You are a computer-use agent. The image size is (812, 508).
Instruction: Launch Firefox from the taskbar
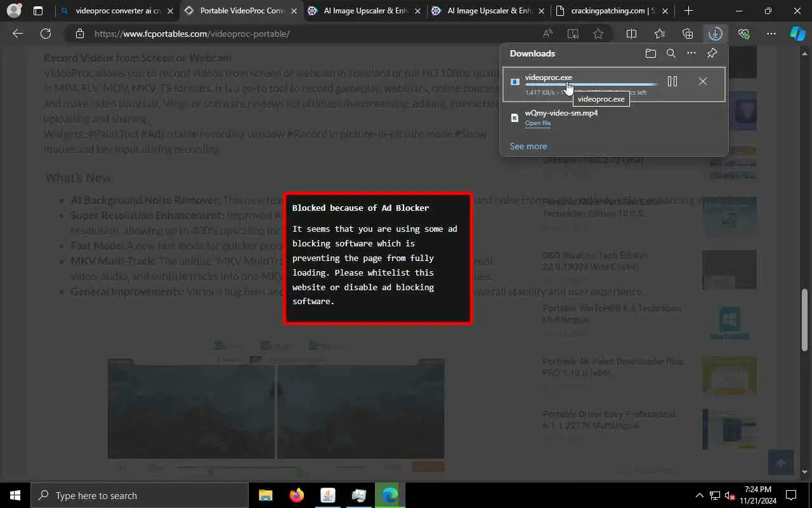(296, 495)
